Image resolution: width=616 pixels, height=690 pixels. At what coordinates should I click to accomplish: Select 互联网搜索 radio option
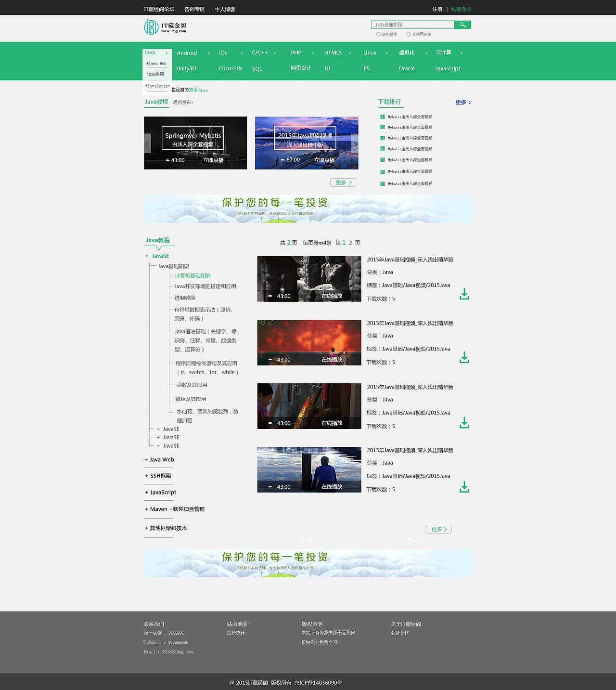pos(409,34)
